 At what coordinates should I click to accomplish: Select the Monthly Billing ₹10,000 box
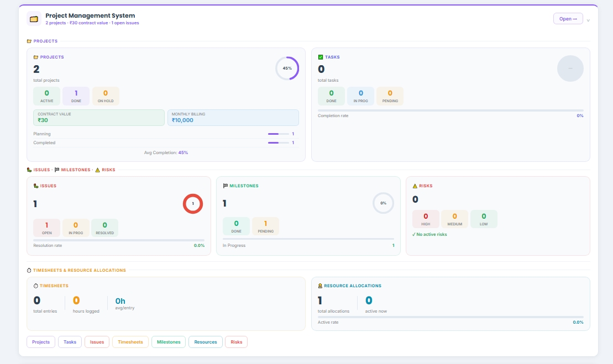(x=233, y=118)
